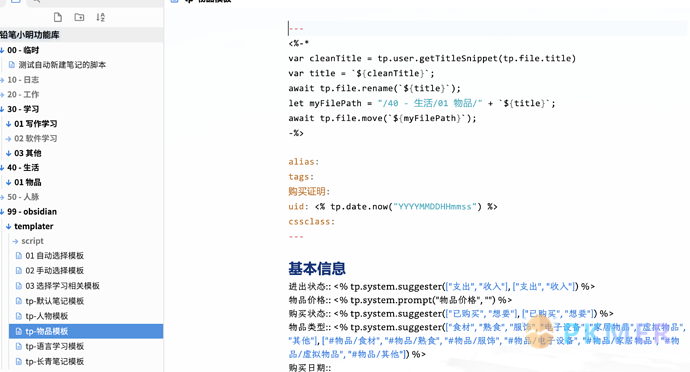Click the await tp.file.rename line
The width and height of the screenshot is (690, 372).
tap(374, 88)
